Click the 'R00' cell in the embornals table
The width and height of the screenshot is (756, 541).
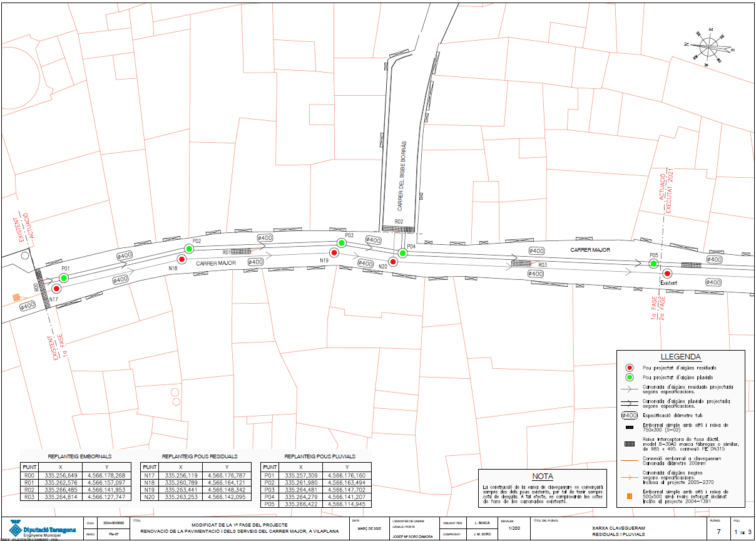click(30, 476)
